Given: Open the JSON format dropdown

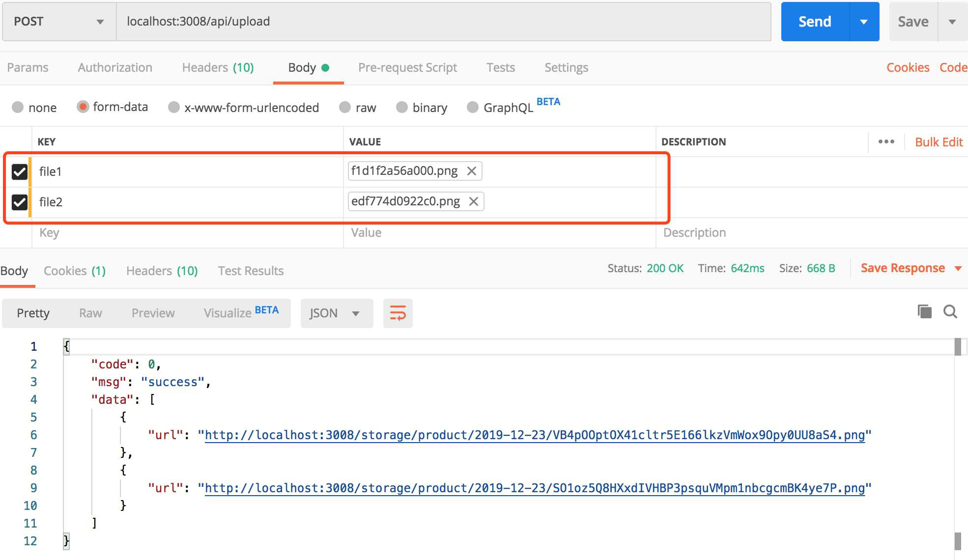Looking at the screenshot, I should (336, 313).
